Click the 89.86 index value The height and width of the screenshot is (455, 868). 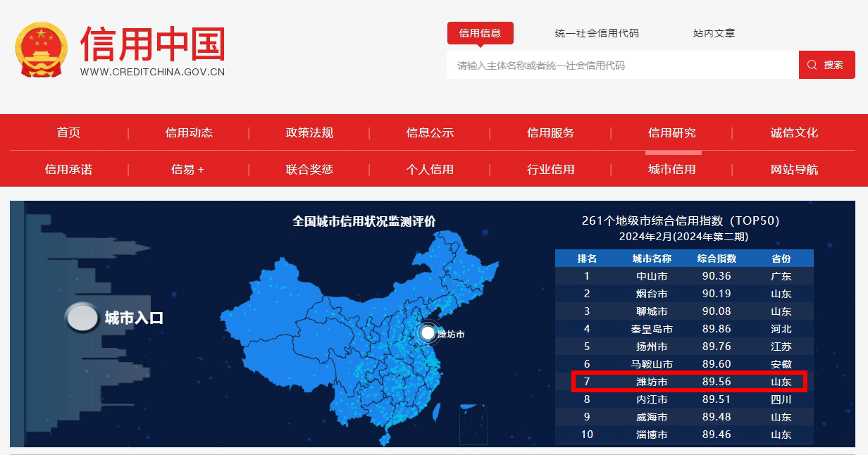click(x=717, y=329)
